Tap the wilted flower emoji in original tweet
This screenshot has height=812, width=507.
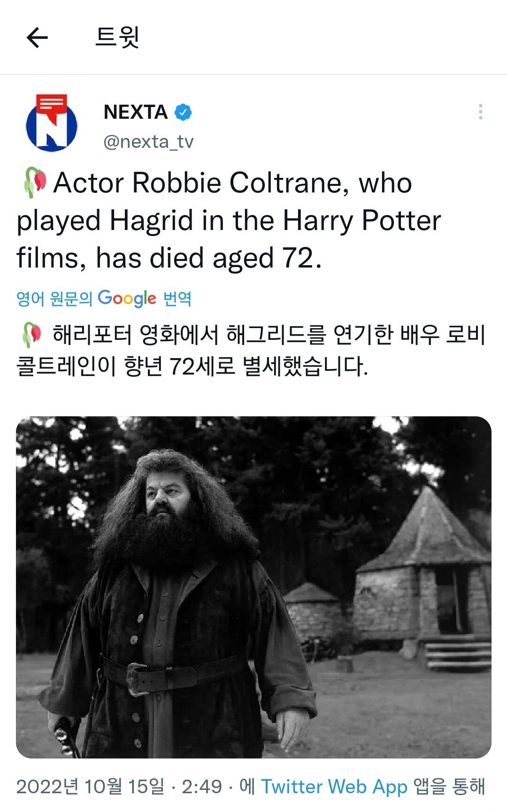35,182
